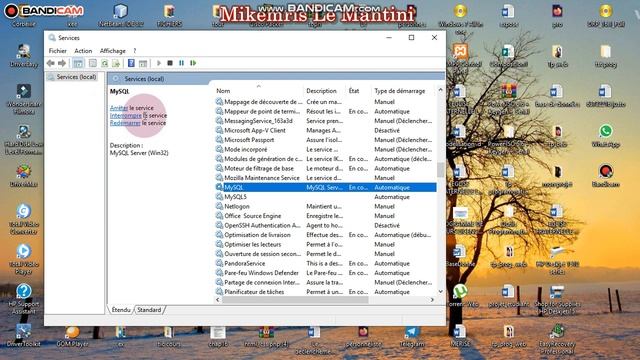Select the MySQL service row
This screenshot has height=360, width=640.
click(x=325, y=187)
